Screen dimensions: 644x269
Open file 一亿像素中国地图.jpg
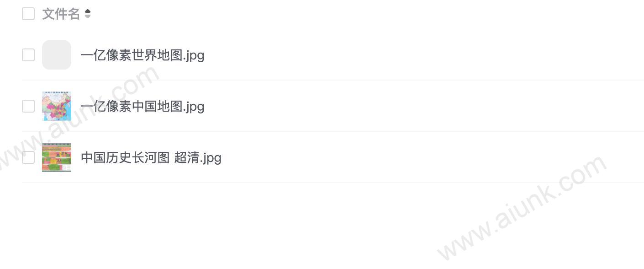143,107
